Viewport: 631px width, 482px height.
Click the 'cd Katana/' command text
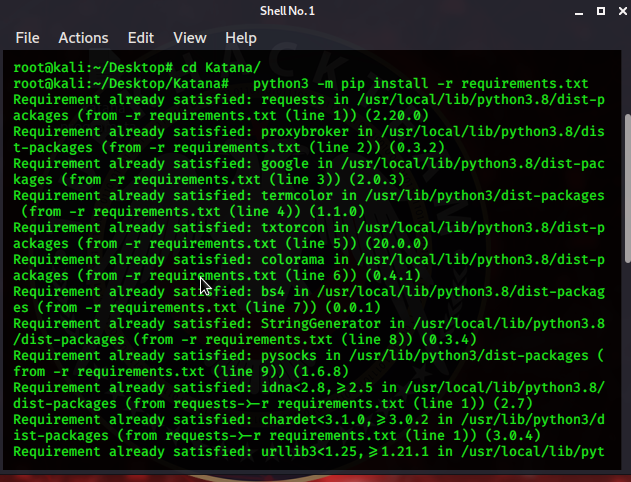point(221,67)
